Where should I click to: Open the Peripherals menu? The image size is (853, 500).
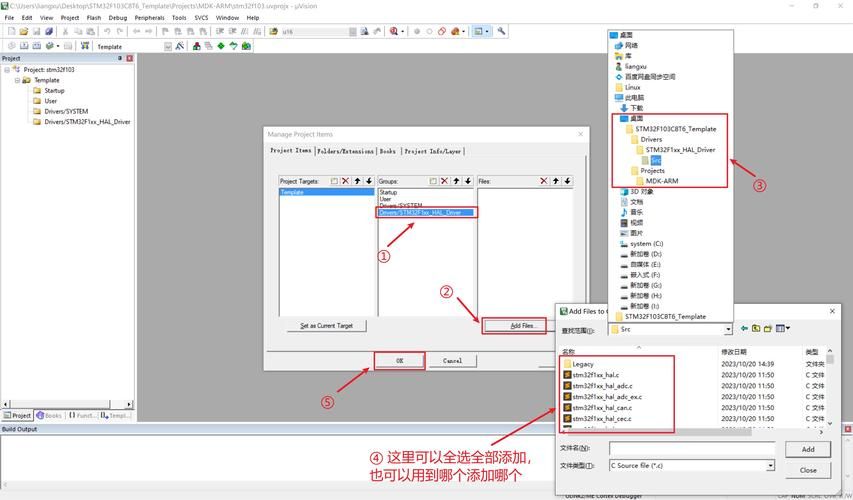[x=150, y=17]
